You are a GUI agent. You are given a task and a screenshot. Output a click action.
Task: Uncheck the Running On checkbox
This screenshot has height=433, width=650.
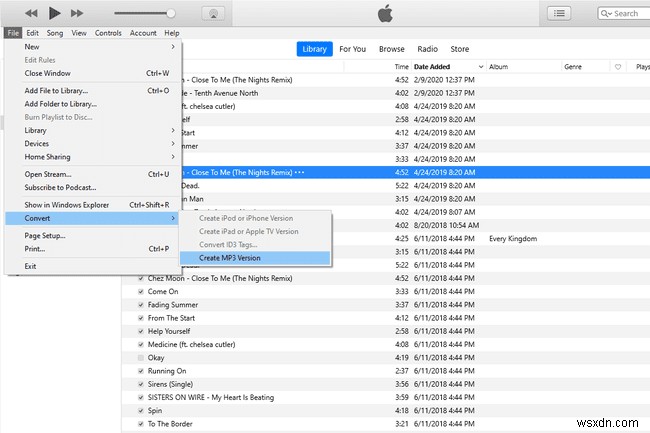(x=141, y=371)
